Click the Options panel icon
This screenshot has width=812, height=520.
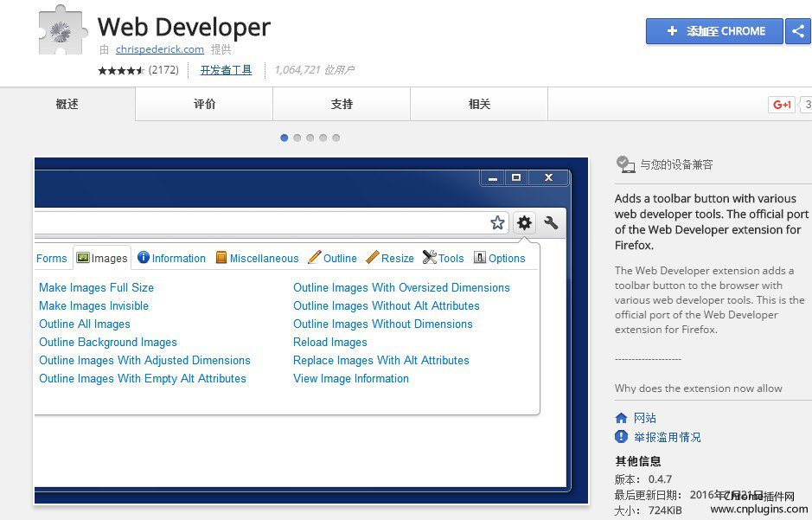pyautogui.click(x=480, y=258)
